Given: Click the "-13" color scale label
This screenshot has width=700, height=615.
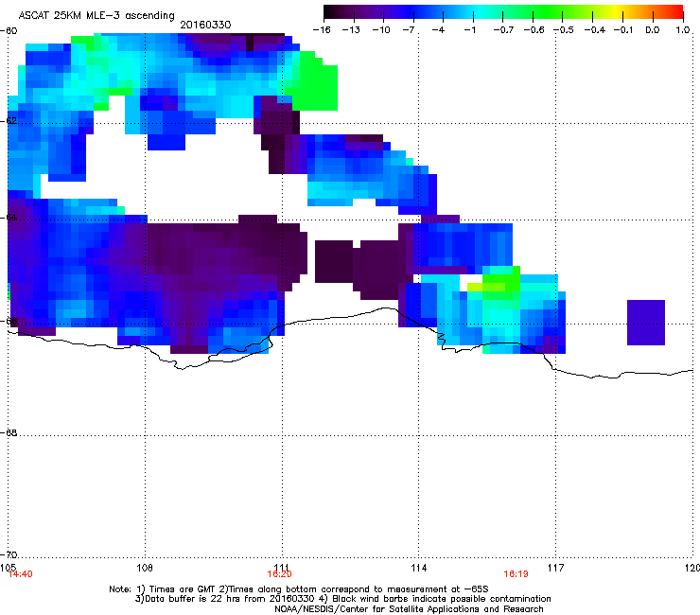Looking at the screenshot, I should point(351,30).
